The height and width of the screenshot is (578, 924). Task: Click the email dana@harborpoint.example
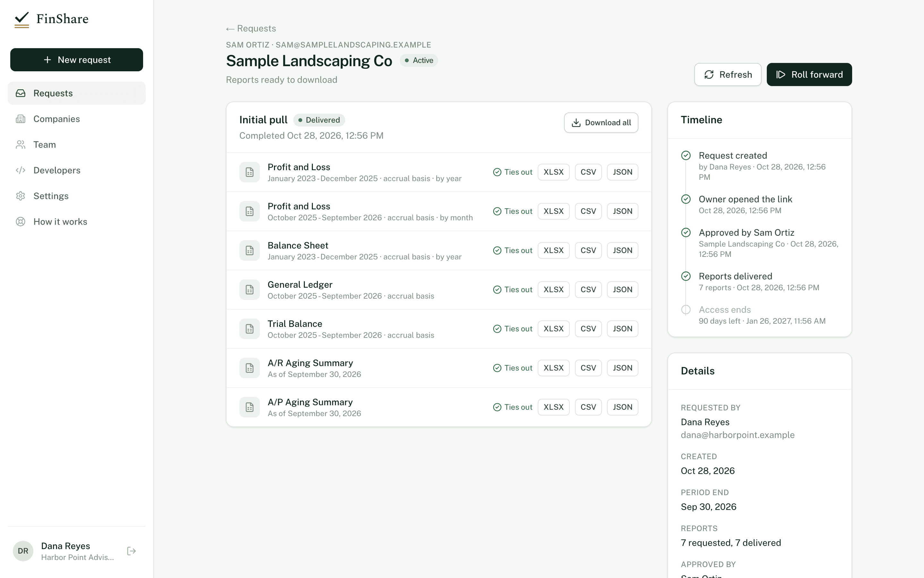pyautogui.click(x=738, y=435)
